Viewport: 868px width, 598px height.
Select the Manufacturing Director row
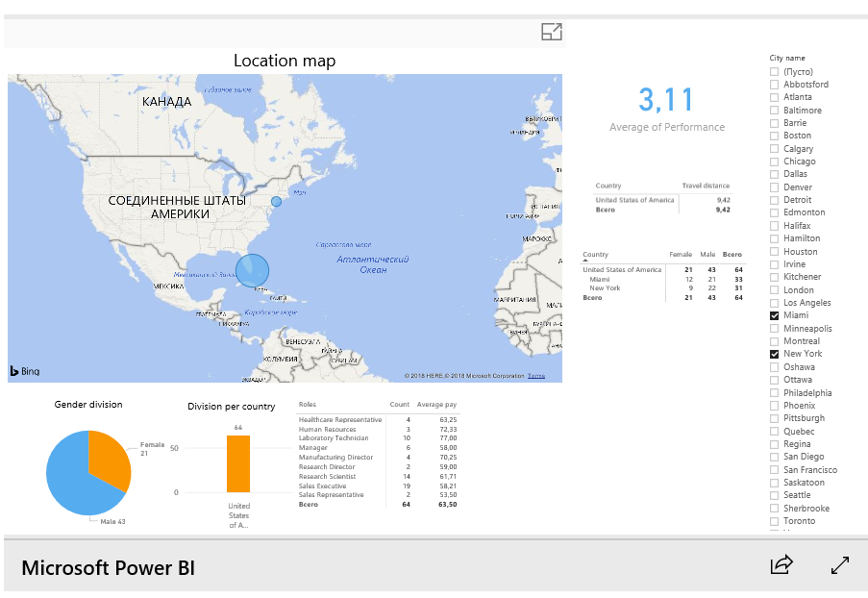(x=378, y=458)
